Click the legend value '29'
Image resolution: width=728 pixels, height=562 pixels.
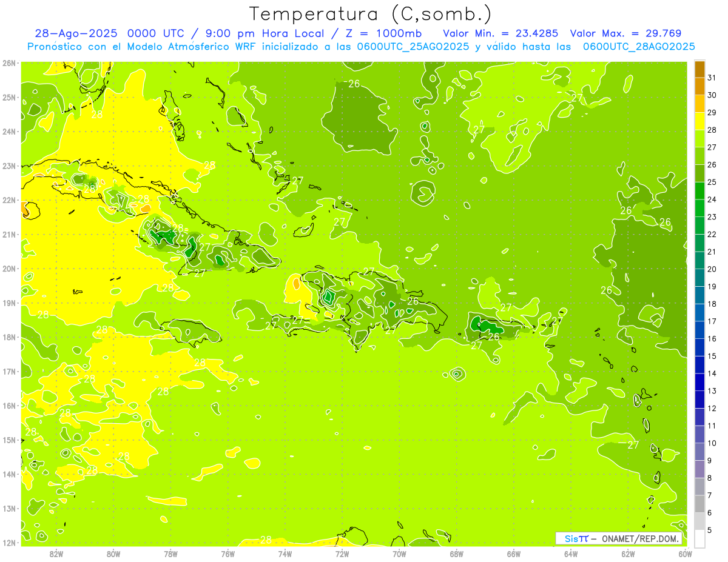[712, 112]
